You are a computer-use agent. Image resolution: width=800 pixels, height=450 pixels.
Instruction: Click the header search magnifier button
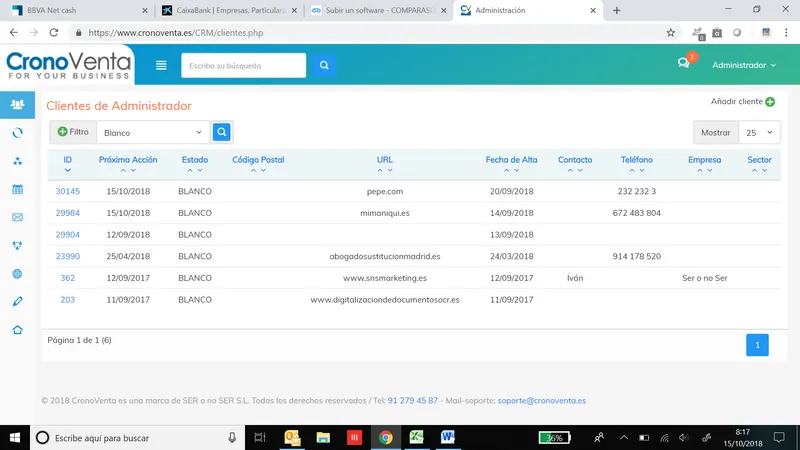(324, 65)
